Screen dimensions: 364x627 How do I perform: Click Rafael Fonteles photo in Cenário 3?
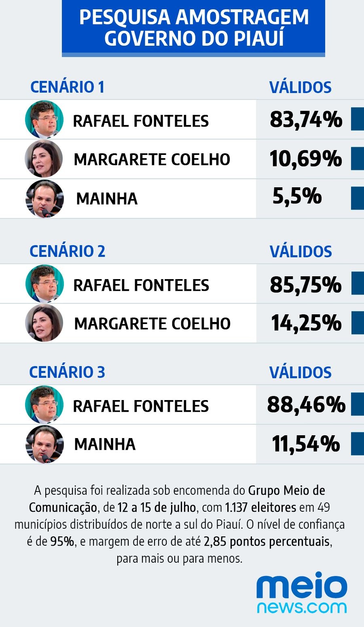(x=44, y=405)
